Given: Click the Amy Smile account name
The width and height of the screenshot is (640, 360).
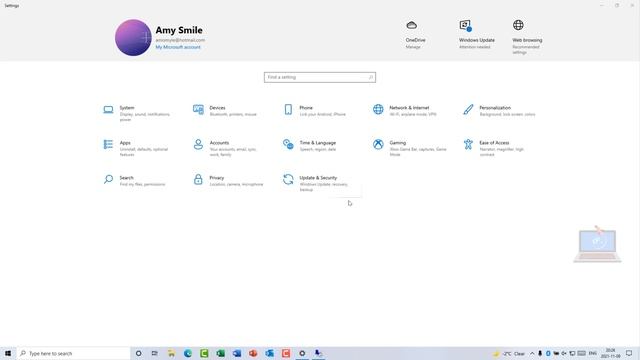Looking at the screenshot, I should point(179,30).
